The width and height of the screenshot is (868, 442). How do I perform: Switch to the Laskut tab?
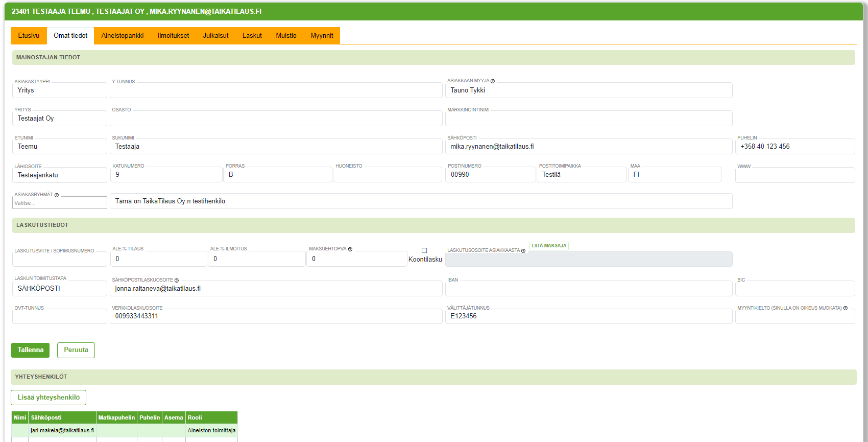[252, 36]
